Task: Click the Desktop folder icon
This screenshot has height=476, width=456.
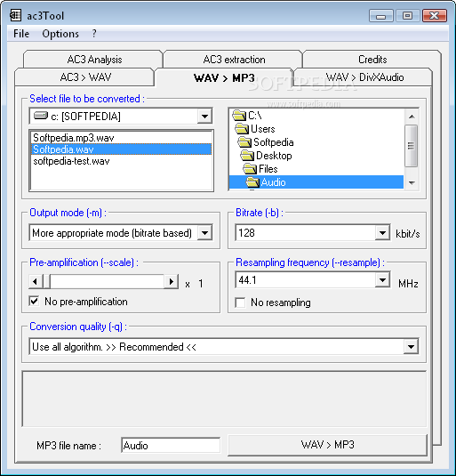Action: pyautogui.click(x=247, y=156)
